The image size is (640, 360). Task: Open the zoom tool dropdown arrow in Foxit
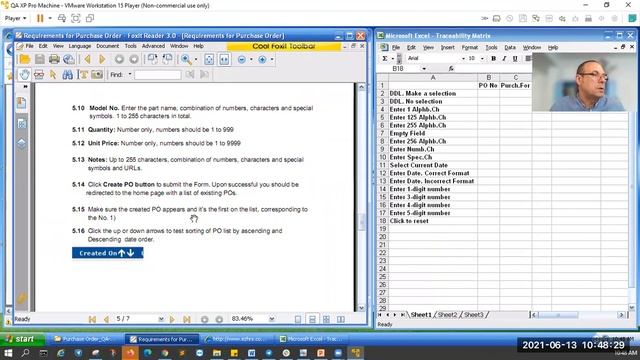196,60
